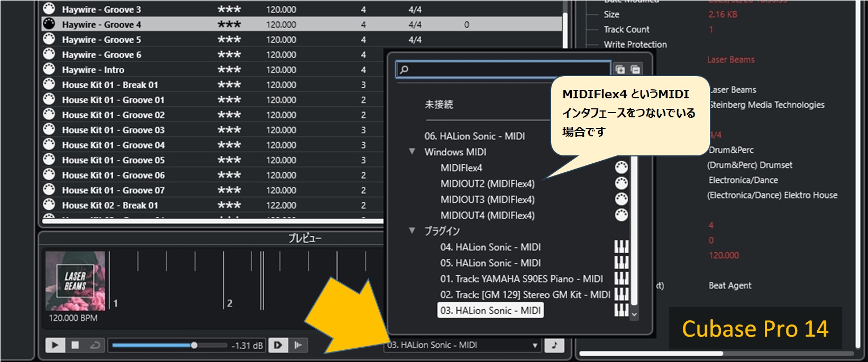Click the preview volume slider handle
Screen dimensions: 868x362
pos(194,345)
